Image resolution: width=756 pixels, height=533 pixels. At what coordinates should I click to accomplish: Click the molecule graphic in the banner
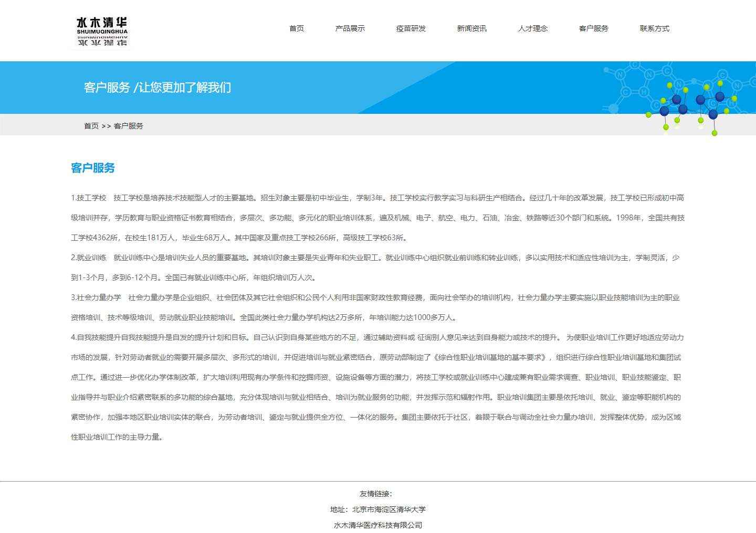pos(693,103)
